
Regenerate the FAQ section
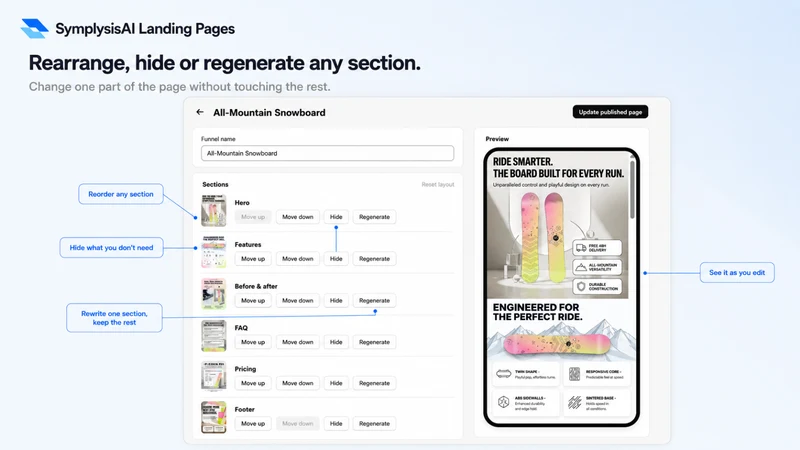(x=374, y=342)
